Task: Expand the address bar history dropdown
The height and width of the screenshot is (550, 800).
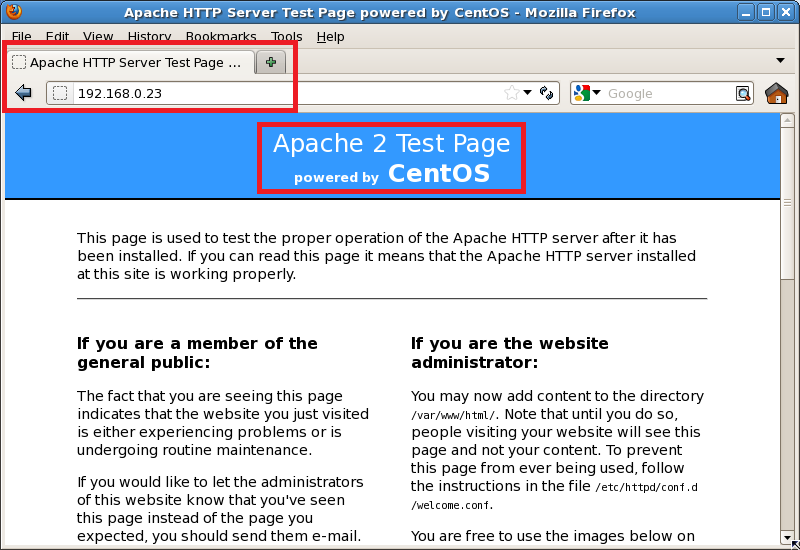Action: 528,92
